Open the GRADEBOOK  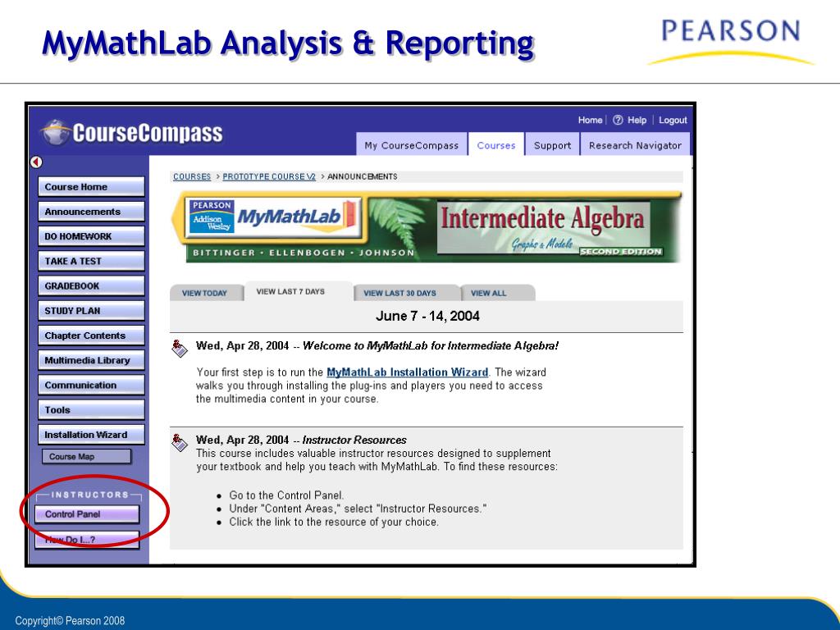click(x=91, y=286)
